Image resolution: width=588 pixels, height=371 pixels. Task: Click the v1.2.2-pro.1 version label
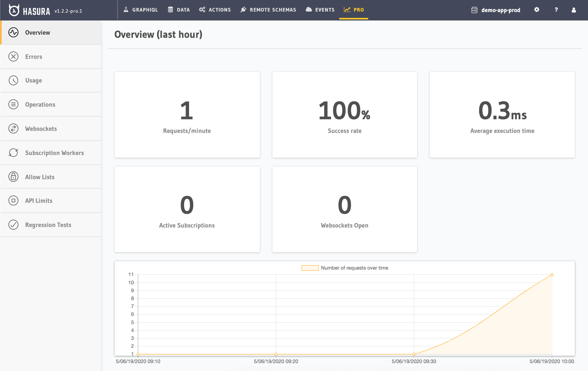tap(68, 11)
